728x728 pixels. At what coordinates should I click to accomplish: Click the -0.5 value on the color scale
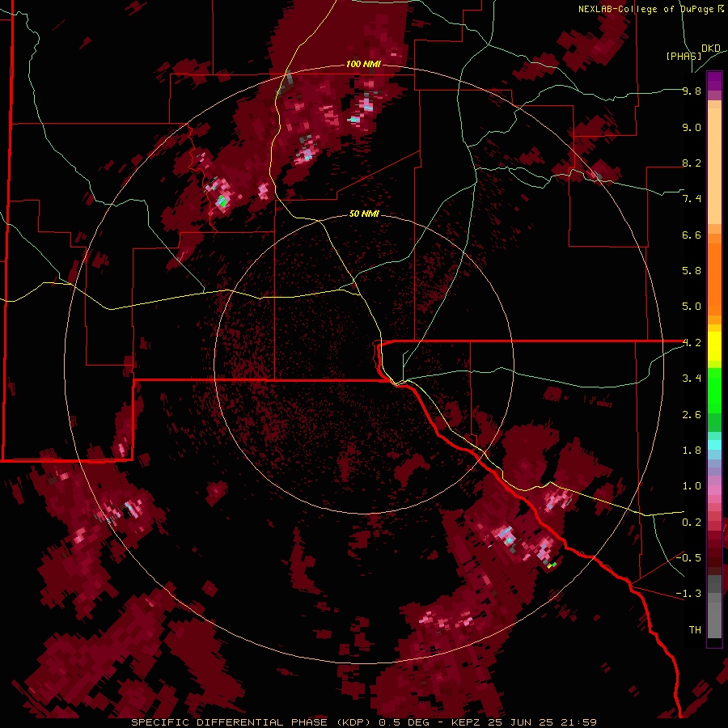pos(688,558)
